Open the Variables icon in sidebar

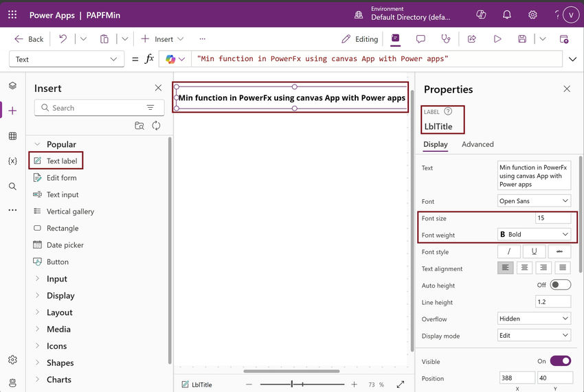point(12,161)
